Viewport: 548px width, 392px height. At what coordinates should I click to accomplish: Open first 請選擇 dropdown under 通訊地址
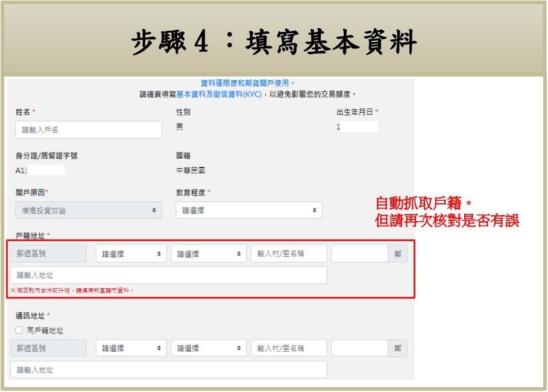point(130,348)
